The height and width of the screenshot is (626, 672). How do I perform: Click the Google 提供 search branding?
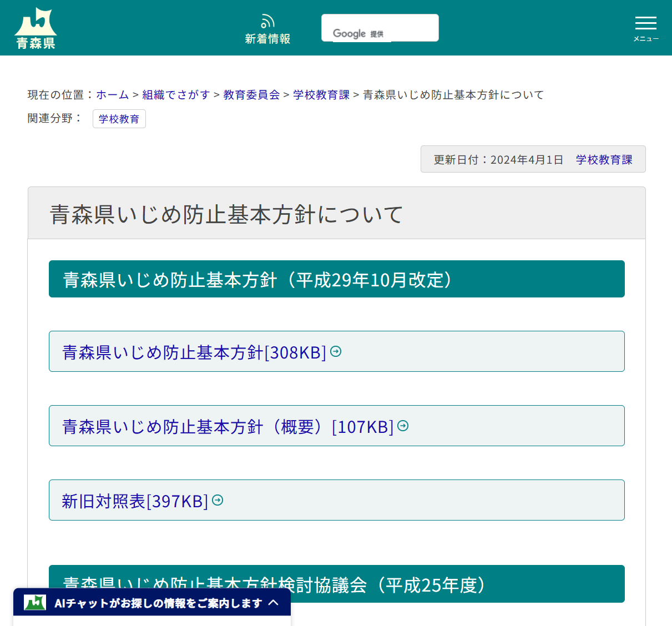tap(357, 33)
